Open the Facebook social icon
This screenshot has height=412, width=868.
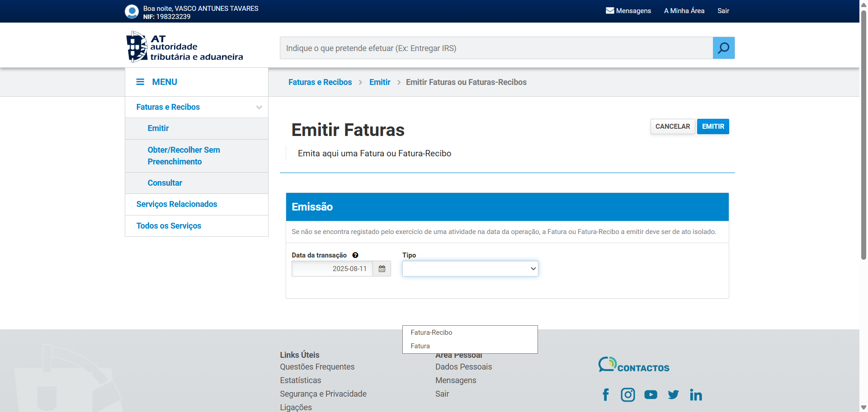click(606, 394)
